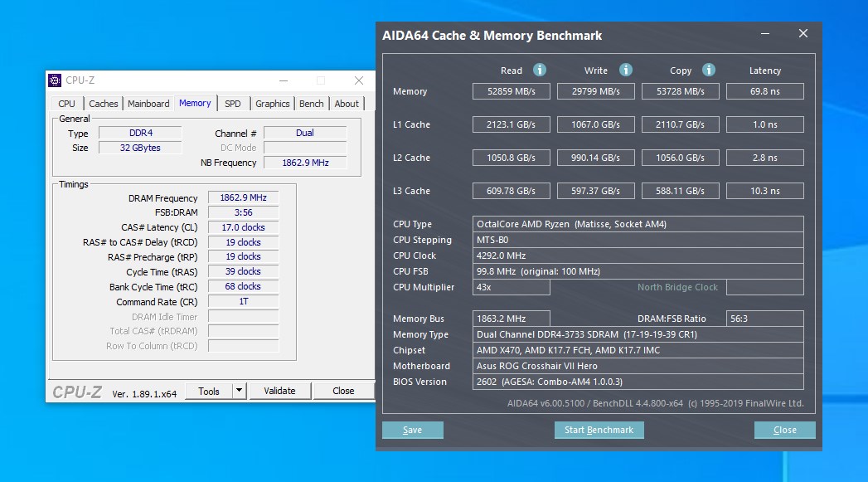Image resolution: width=868 pixels, height=482 pixels.
Task: Click the 32 GBytes Size field in CPU-Z
Action: pyautogui.click(x=140, y=148)
